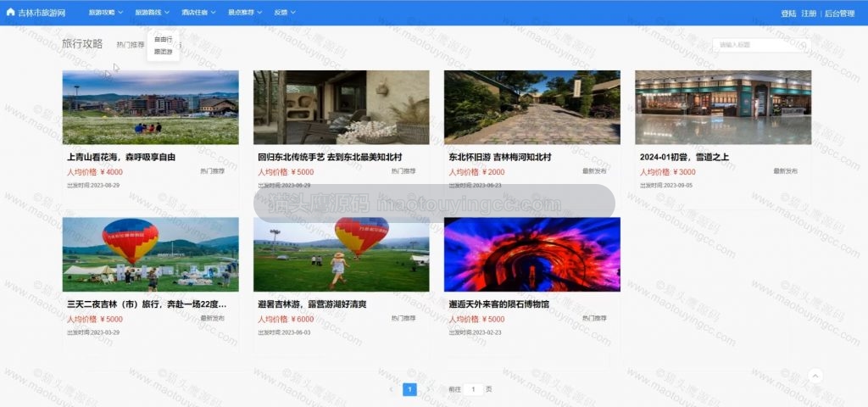
Task: Open article 东北怀旧游 吉林梅河知北村
Action: [500, 157]
